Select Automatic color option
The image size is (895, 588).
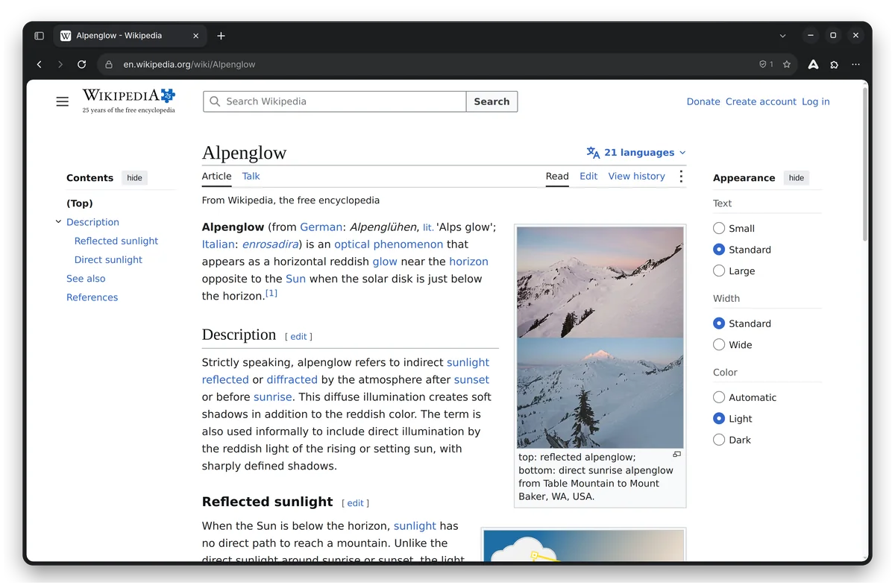(719, 397)
